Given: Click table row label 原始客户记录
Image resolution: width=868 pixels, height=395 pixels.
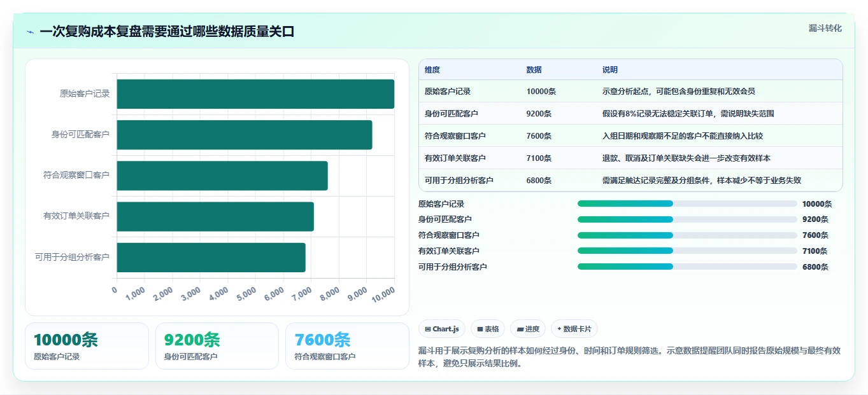Looking at the screenshot, I should coord(448,92).
